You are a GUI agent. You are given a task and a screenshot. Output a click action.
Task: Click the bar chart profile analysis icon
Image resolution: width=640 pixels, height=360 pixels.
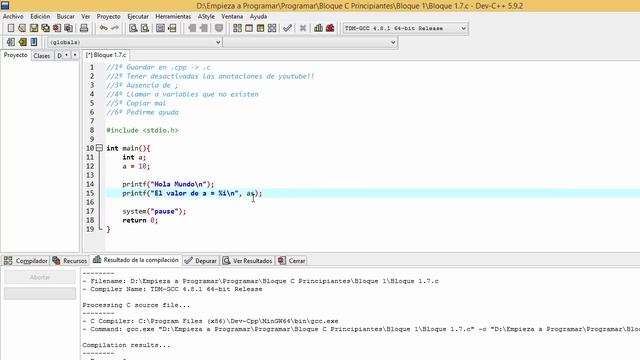click(x=318, y=28)
